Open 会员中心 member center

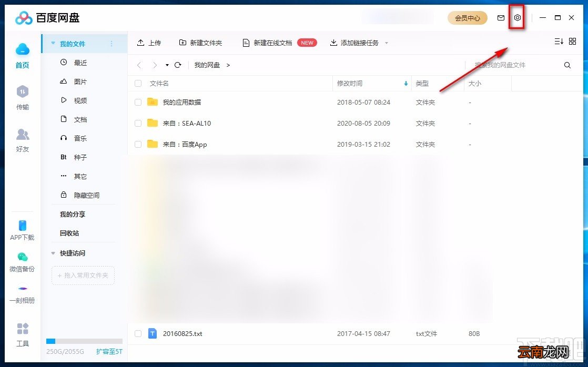(x=467, y=18)
